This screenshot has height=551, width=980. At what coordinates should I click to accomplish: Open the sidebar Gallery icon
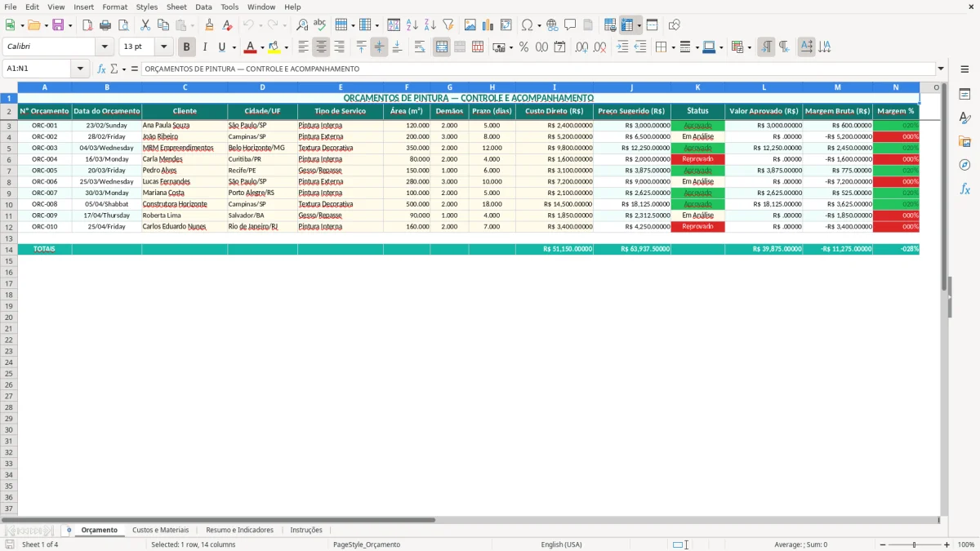(x=964, y=141)
